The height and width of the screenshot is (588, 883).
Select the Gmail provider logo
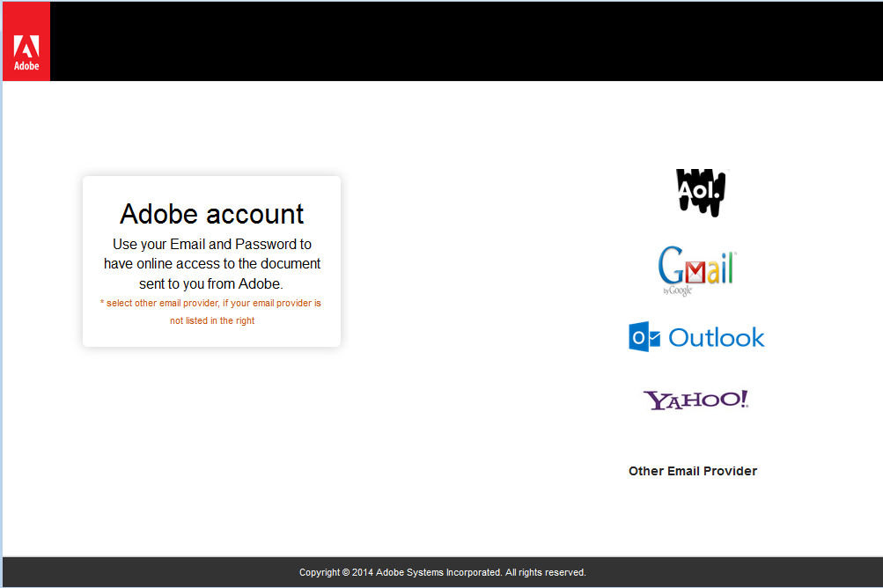[697, 271]
